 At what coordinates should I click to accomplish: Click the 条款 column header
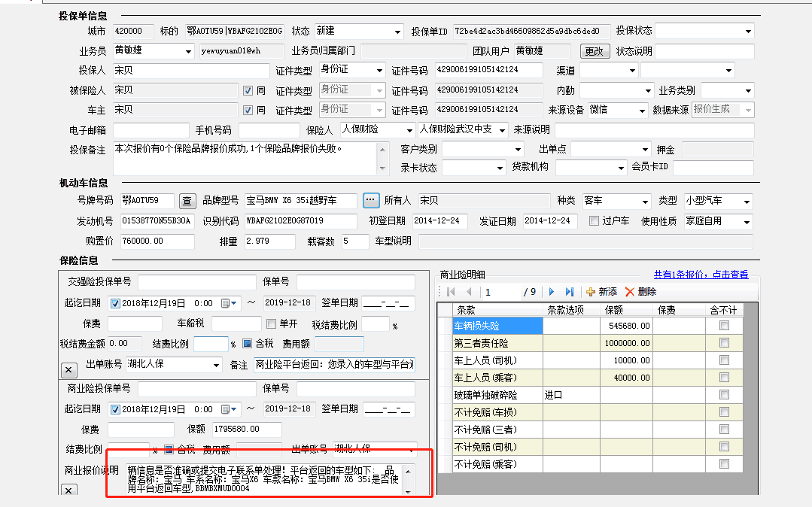497,310
